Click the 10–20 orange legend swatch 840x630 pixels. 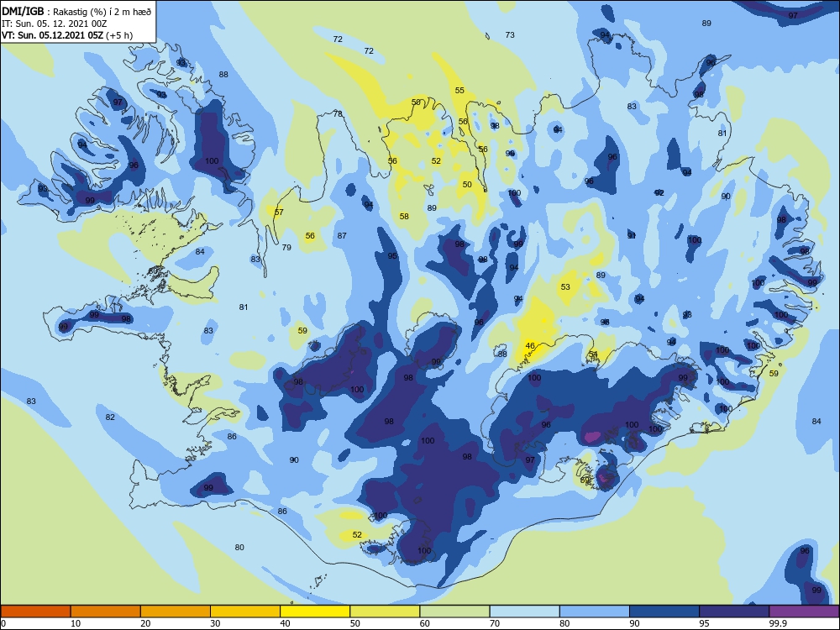pyautogui.click(x=106, y=612)
